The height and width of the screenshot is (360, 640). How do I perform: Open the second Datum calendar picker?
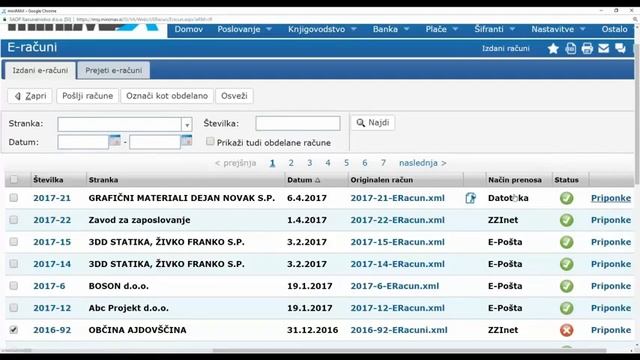(x=186, y=141)
